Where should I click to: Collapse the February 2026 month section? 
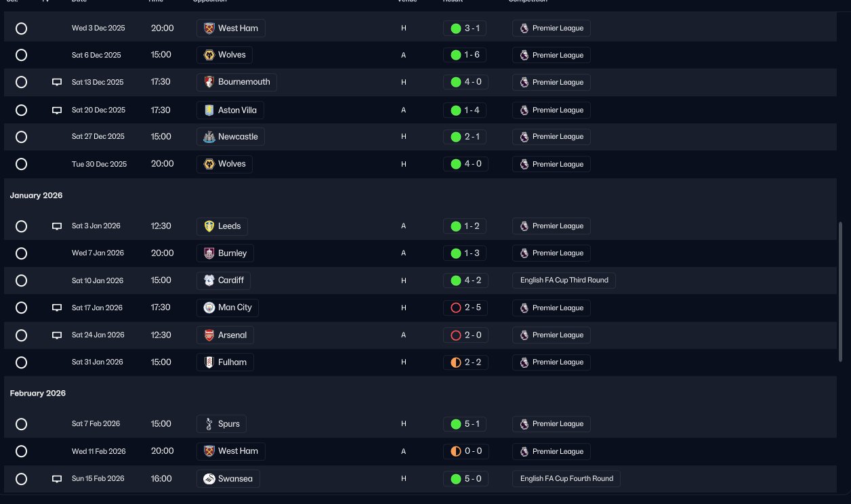click(38, 393)
